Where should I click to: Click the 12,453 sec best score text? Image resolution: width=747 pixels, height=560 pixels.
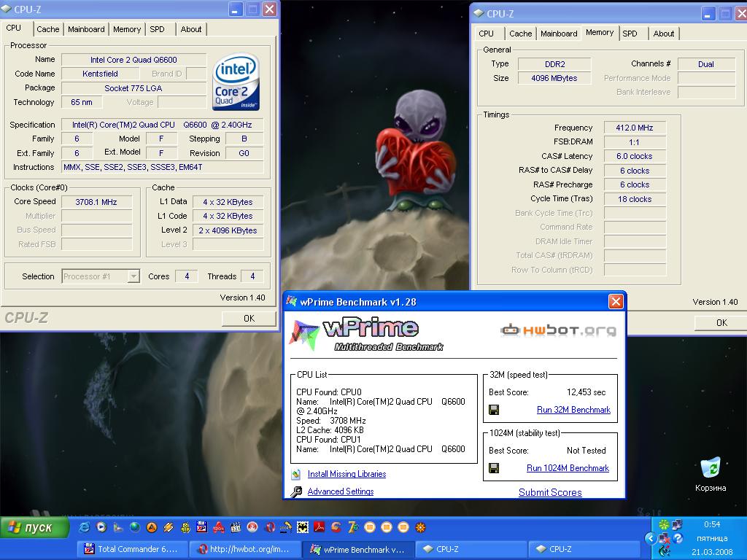click(586, 392)
